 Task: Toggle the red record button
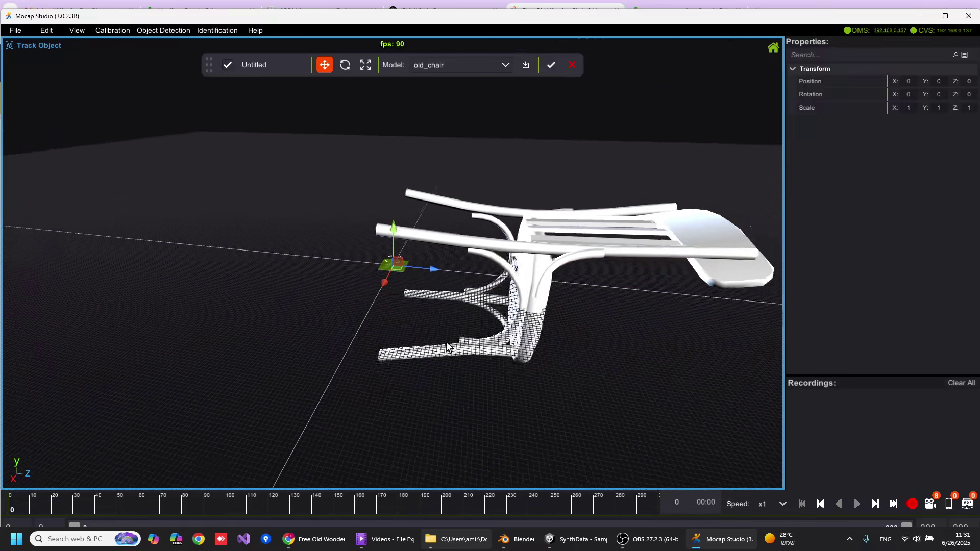[x=912, y=504]
